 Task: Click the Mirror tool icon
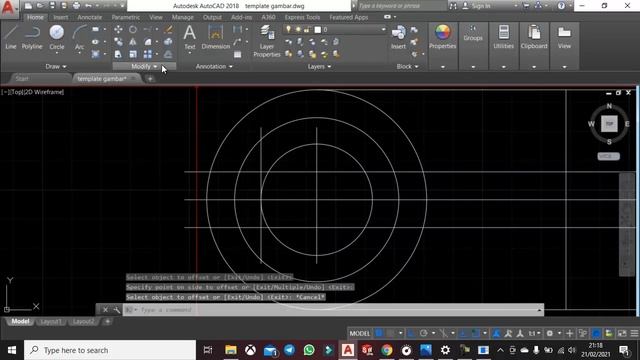click(x=133, y=42)
